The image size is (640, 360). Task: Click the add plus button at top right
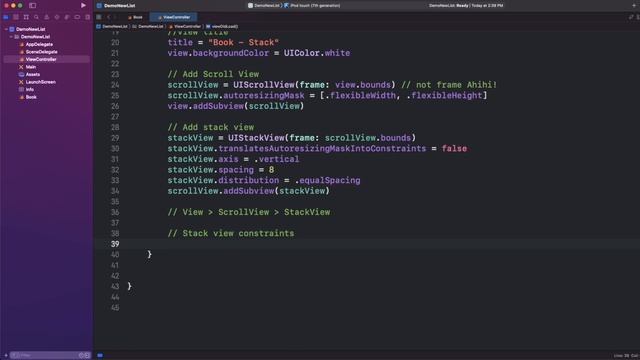(634, 5)
